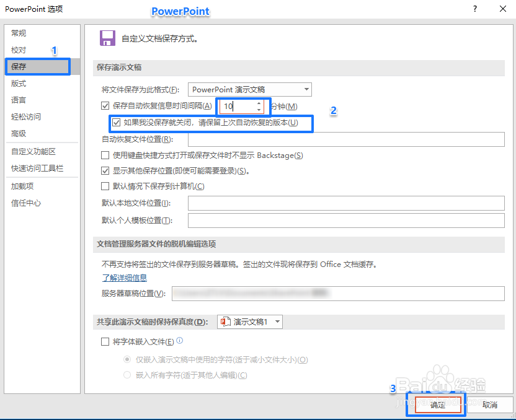Image resolution: width=516 pixels, height=420 pixels.
Task: Click the help question mark button
Action: 475,9
